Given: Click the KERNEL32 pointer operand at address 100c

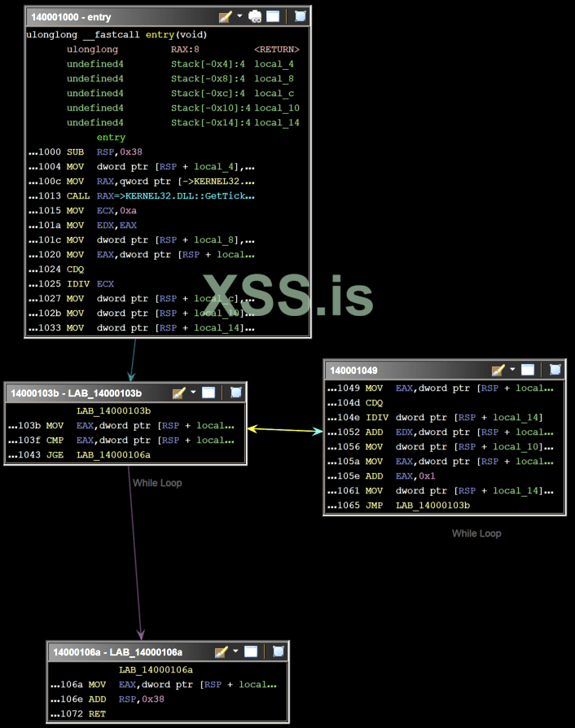Looking at the screenshot, I should (x=217, y=181).
